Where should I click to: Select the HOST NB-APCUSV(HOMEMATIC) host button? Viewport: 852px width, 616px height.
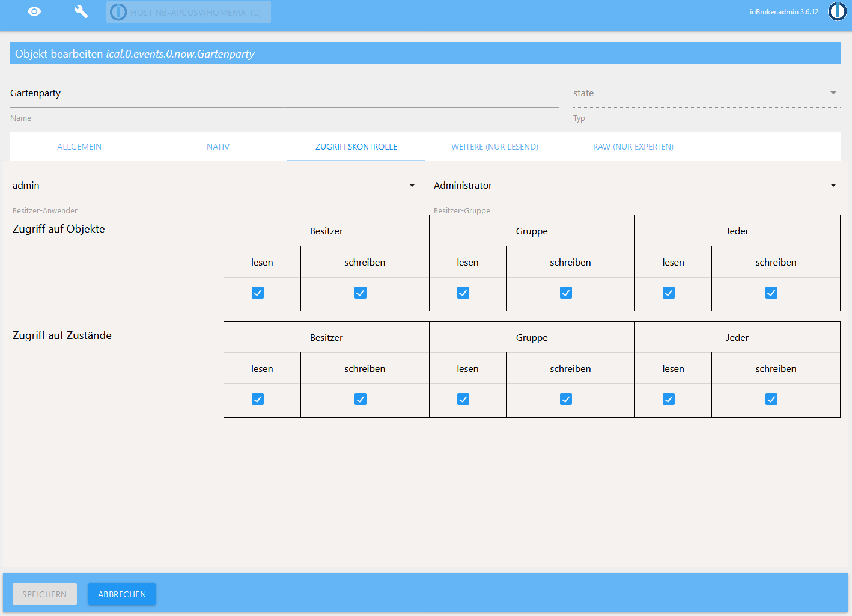tap(189, 12)
